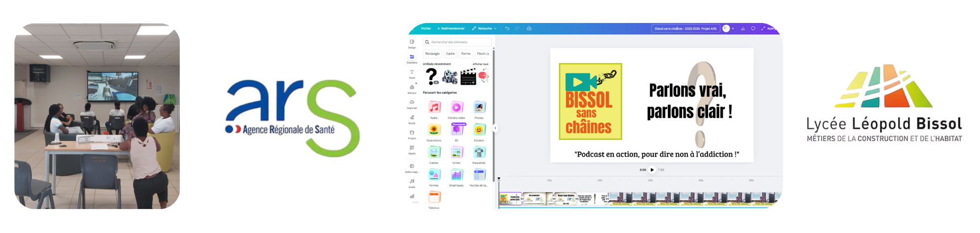The height and width of the screenshot is (233, 980).
Task: Collapse the elements side panel arrow
Action: tap(495, 128)
